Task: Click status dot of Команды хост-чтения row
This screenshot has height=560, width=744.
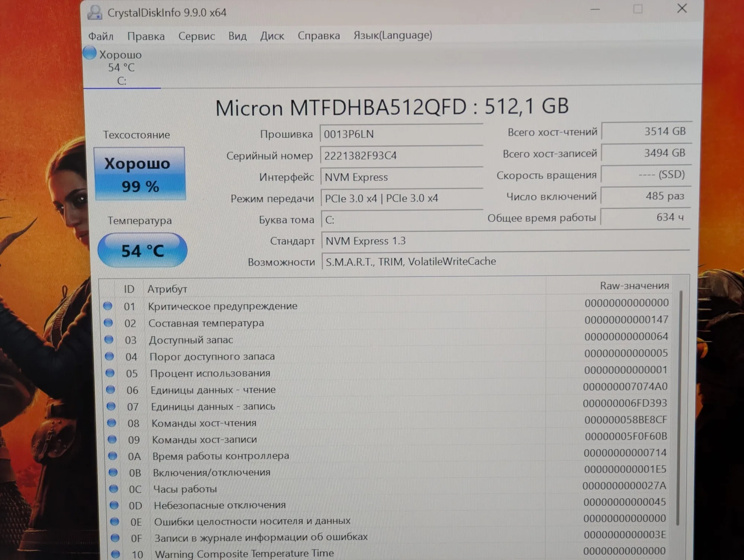Action: click(x=112, y=423)
